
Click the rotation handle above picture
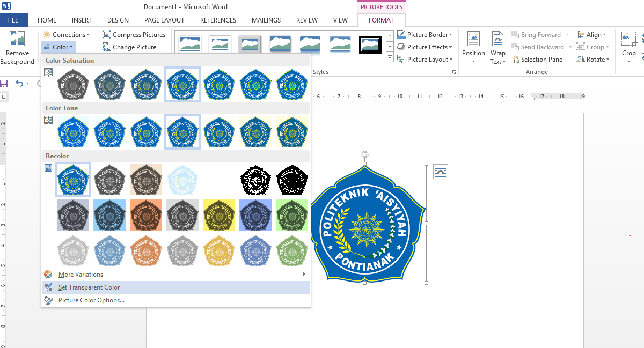[365, 155]
